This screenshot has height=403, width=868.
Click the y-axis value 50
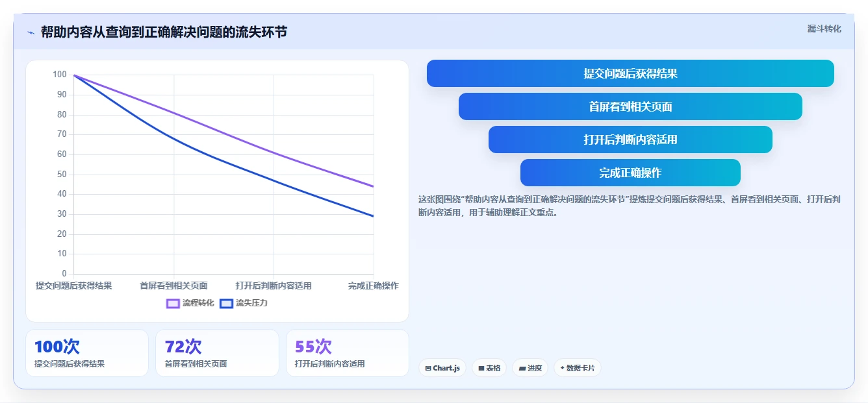pos(62,174)
